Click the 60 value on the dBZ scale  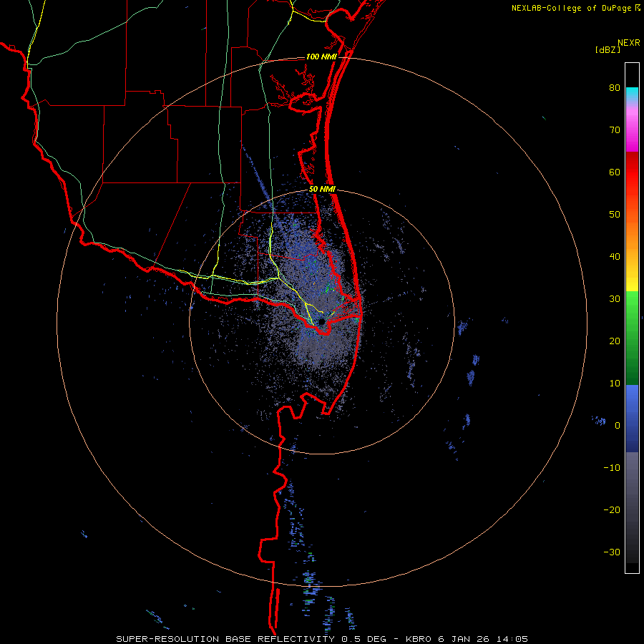(x=615, y=172)
